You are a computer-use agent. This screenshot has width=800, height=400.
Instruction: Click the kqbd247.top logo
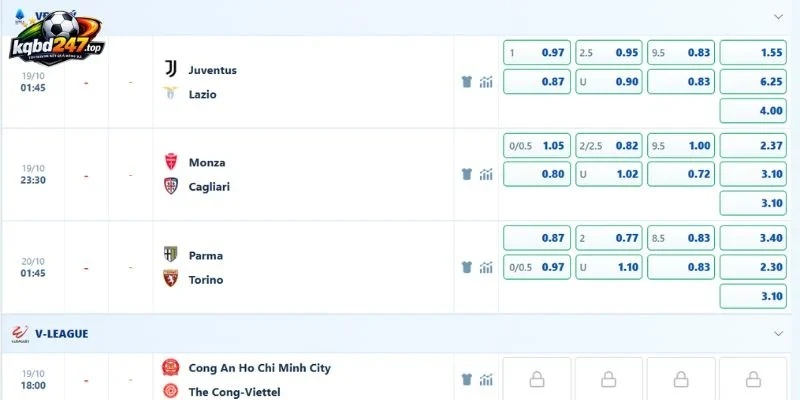click(57, 38)
